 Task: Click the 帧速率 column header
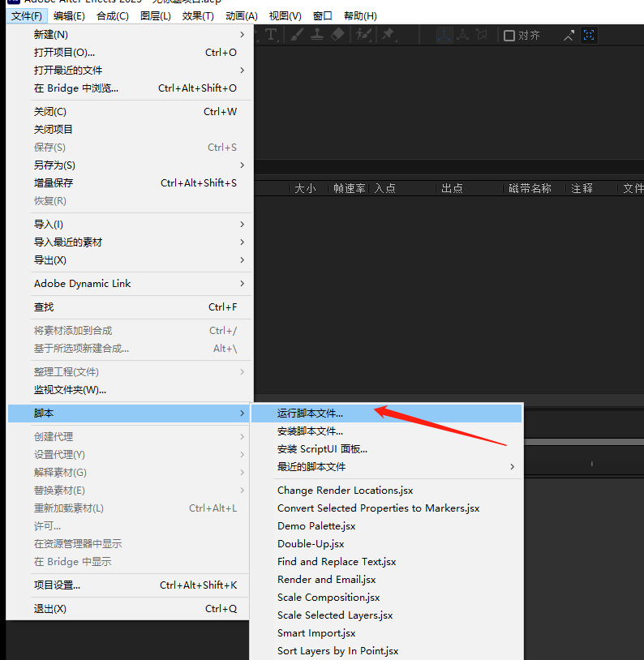tap(349, 188)
